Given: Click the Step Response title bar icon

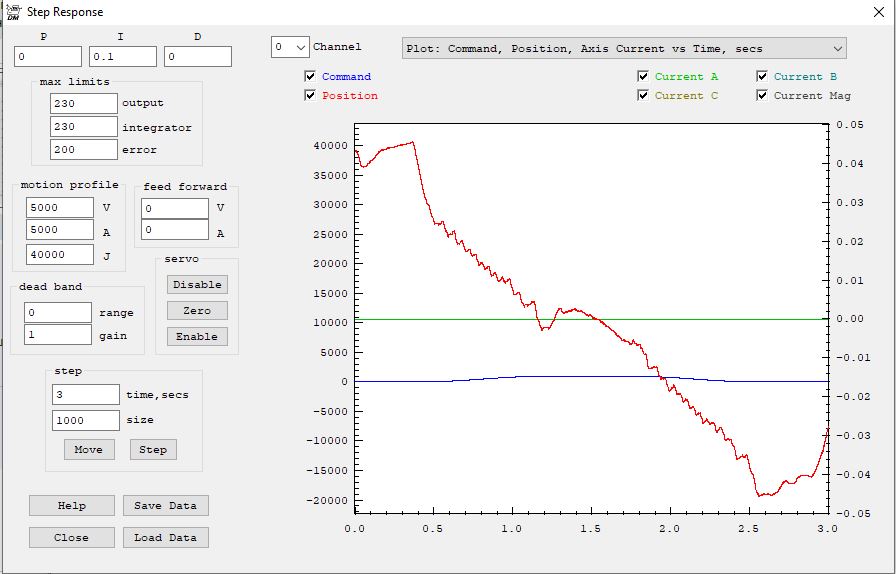Looking at the screenshot, I should [x=13, y=12].
